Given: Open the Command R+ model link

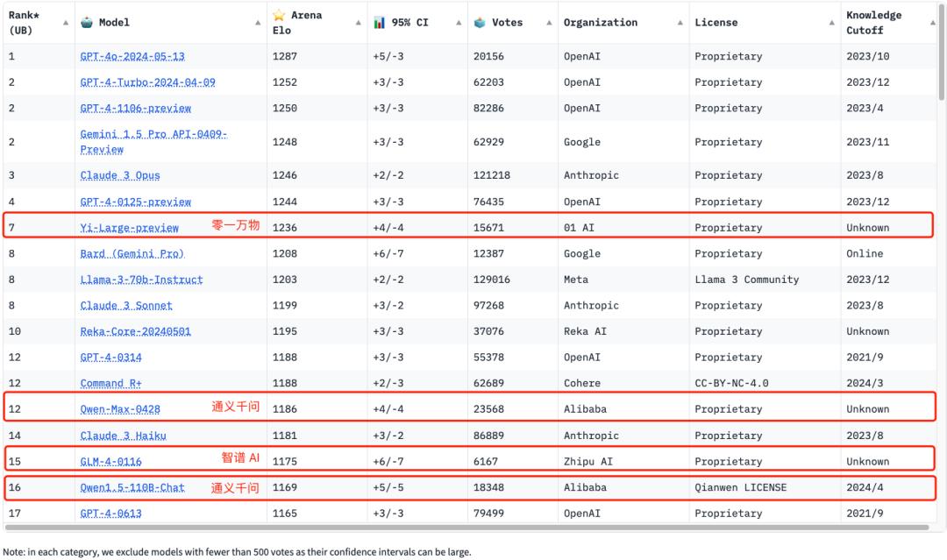Looking at the screenshot, I should [x=110, y=383].
